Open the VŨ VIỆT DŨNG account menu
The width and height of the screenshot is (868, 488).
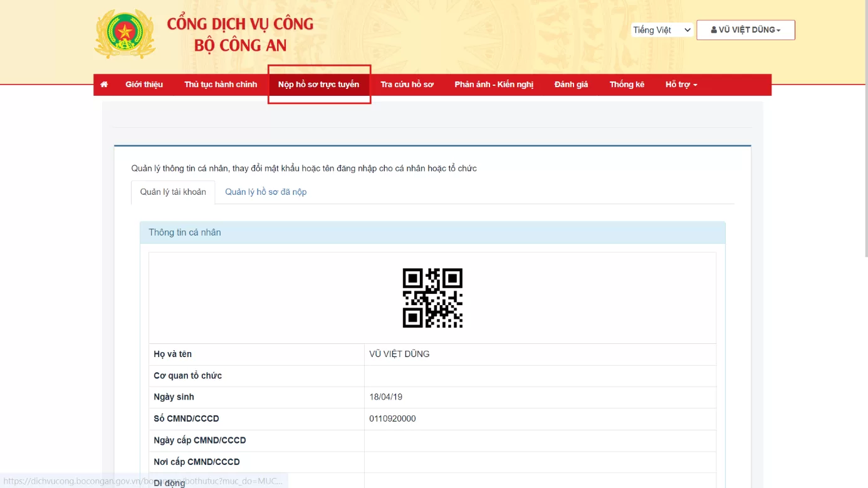tap(746, 30)
